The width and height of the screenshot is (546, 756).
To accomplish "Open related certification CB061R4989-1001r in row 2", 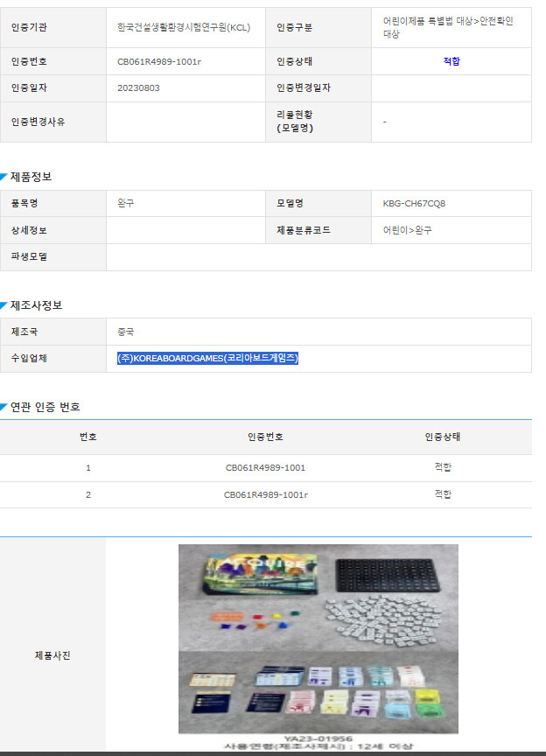I will (265, 494).
